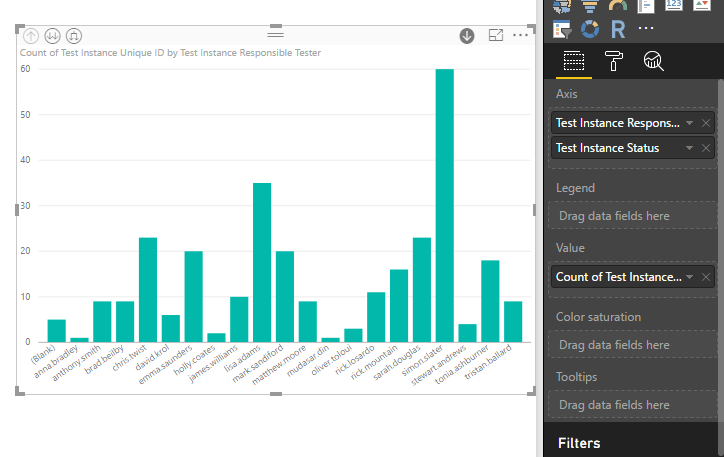The image size is (724, 457).
Task: Select the Gauge visualization icon
Action: pyautogui.click(x=618, y=6)
